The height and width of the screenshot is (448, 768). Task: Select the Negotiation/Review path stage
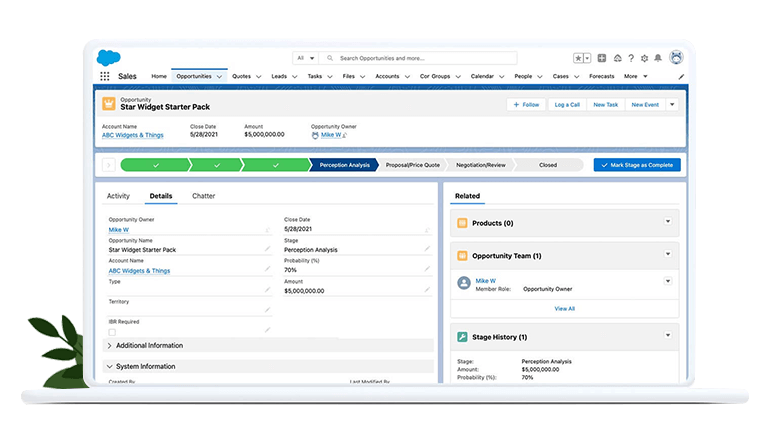click(480, 165)
